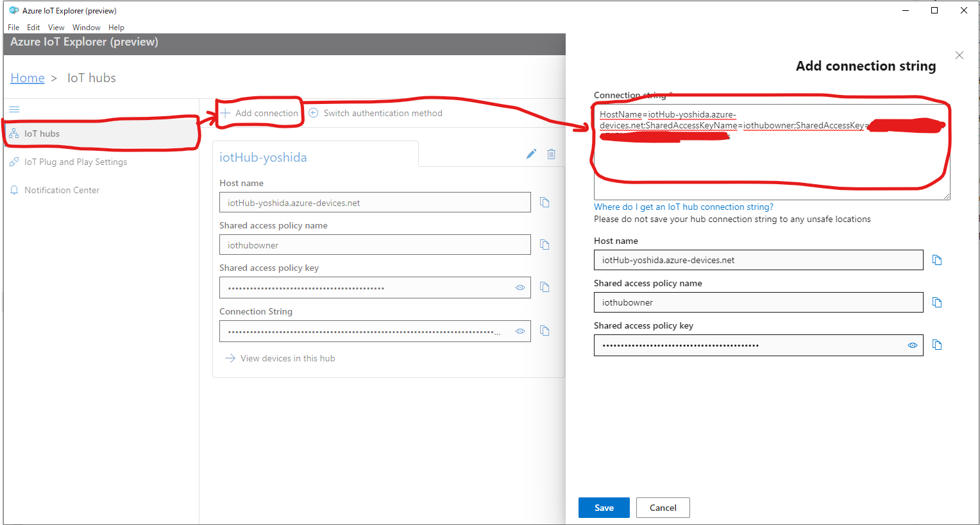Click the back-arrow icon beside Switch authentication
The image size is (980, 525).
(x=314, y=113)
